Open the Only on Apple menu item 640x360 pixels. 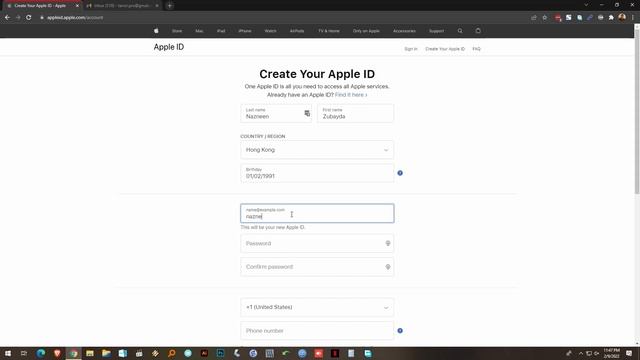click(366, 31)
